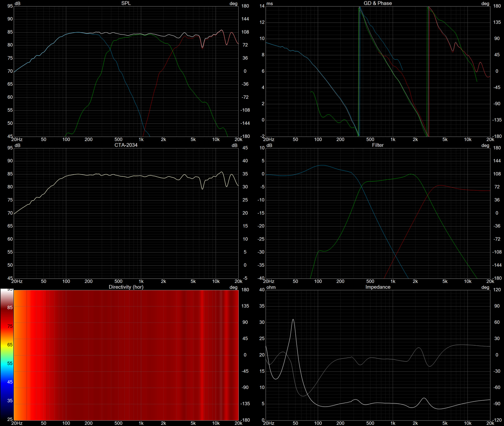This screenshot has height=426, width=504.
Task: Click the impedance peak near 50 Hz
Action: pyautogui.click(x=293, y=320)
